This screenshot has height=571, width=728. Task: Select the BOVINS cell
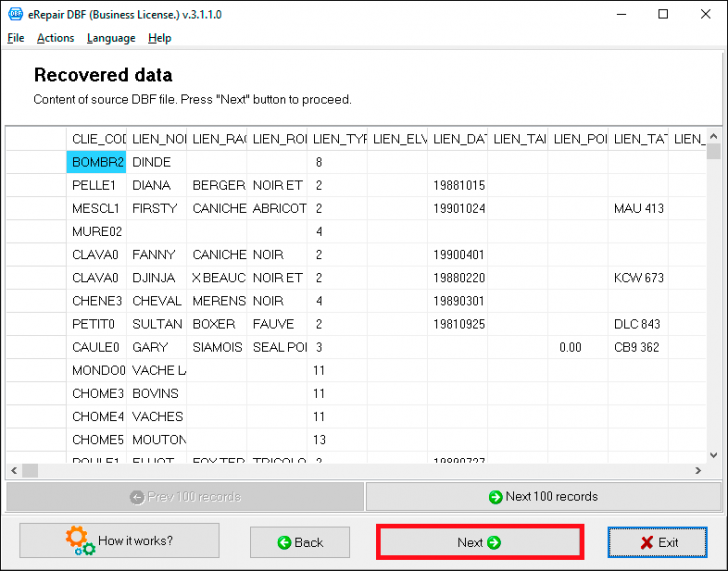(156, 394)
